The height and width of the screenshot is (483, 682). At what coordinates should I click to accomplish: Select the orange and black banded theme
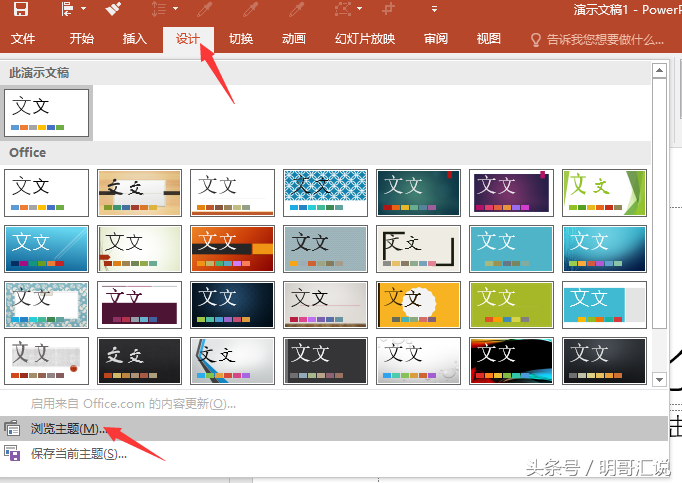[x=232, y=248]
